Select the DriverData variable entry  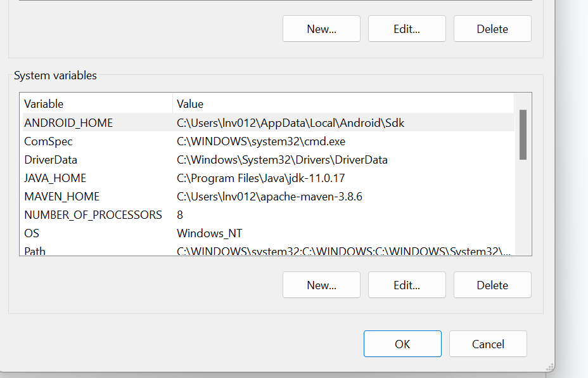click(51, 160)
